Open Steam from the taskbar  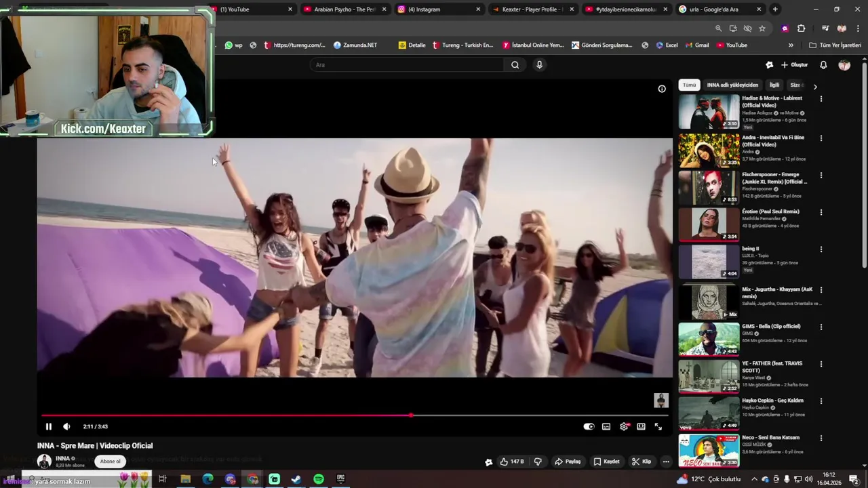click(x=296, y=479)
